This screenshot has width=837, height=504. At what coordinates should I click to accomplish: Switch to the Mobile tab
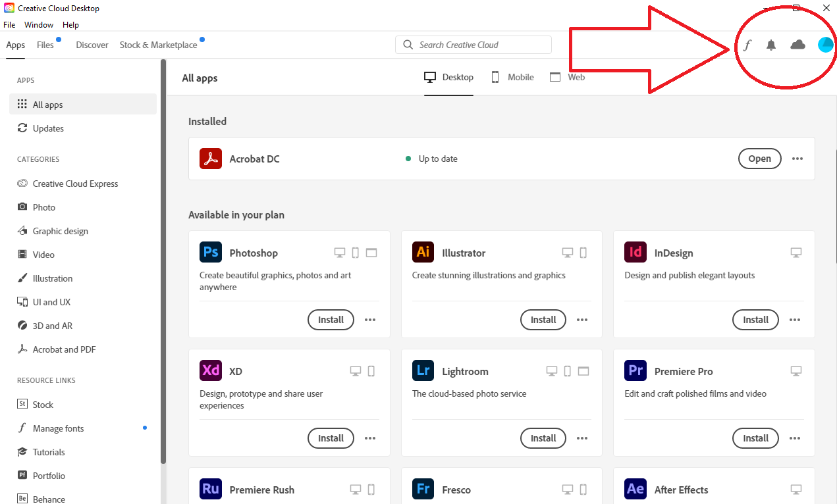click(x=512, y=78)
